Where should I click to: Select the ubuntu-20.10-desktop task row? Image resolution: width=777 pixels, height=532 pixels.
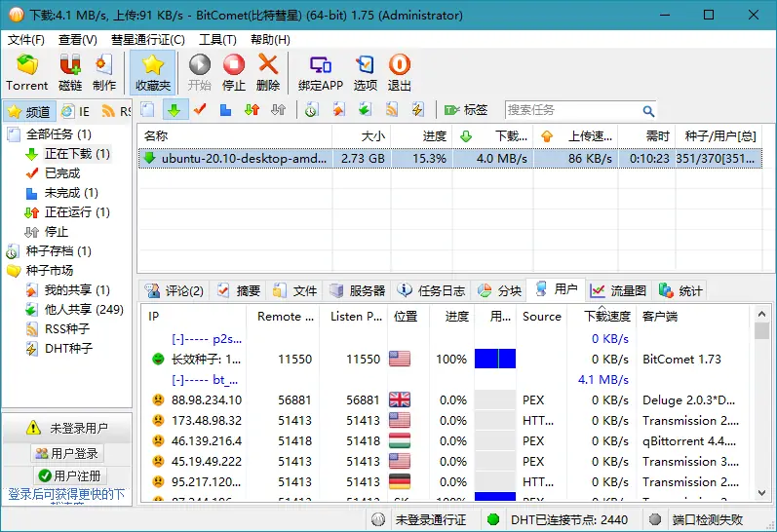[450, 159]
